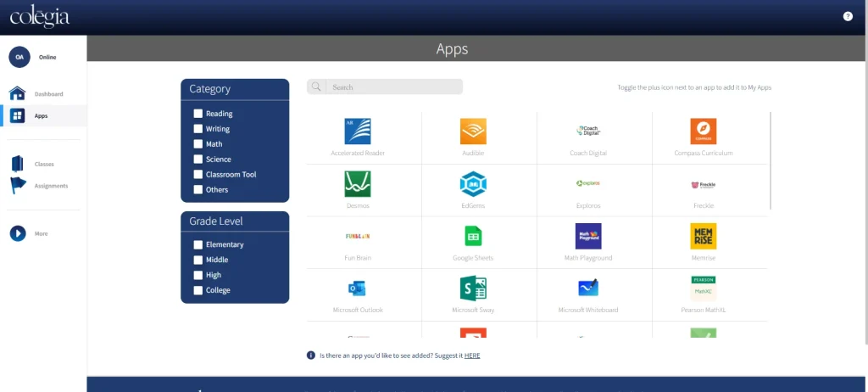This screenshot has height=392, width=868.
Task: Click the Toggle the plus icon hint text
Action: pos(694,87)
